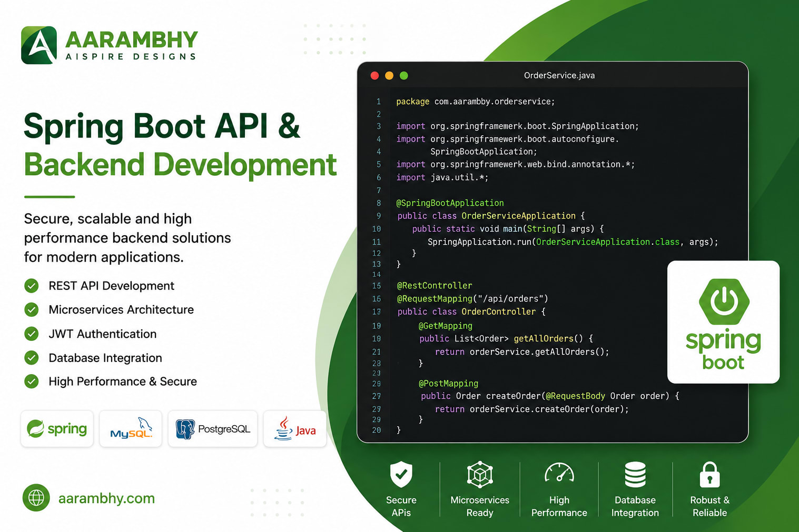Open the MySQL technology badge
Image resolution: width=799 pixels, height=532 pixels.
131,429
